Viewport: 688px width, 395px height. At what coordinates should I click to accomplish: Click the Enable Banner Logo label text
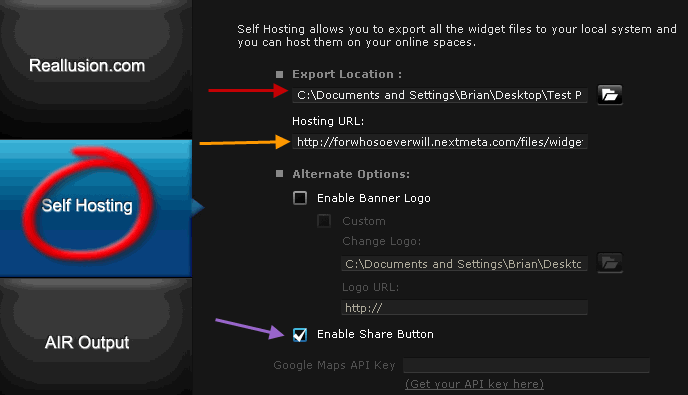tap(374, 198)
